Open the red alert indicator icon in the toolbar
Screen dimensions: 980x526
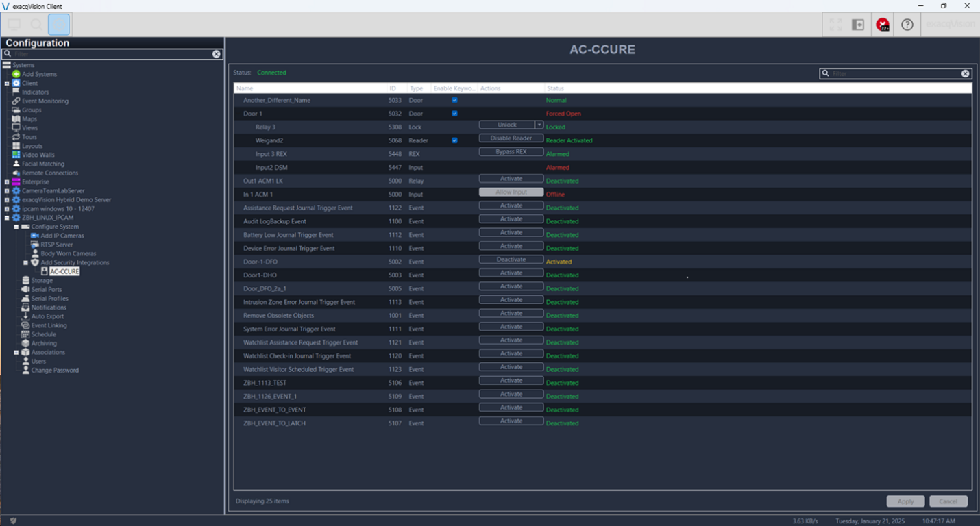883,25
